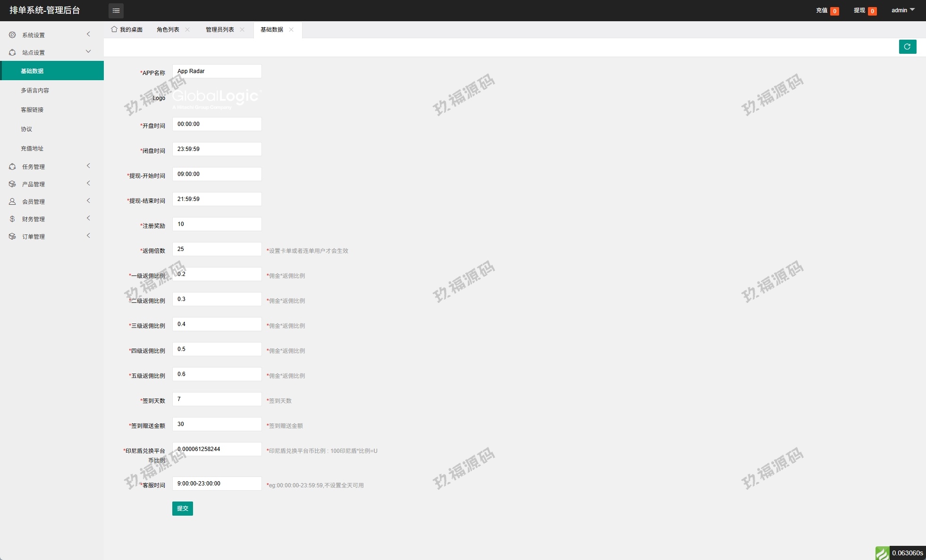Click the green refresh icon button
The image size is (926, 560).
[907, 47]
